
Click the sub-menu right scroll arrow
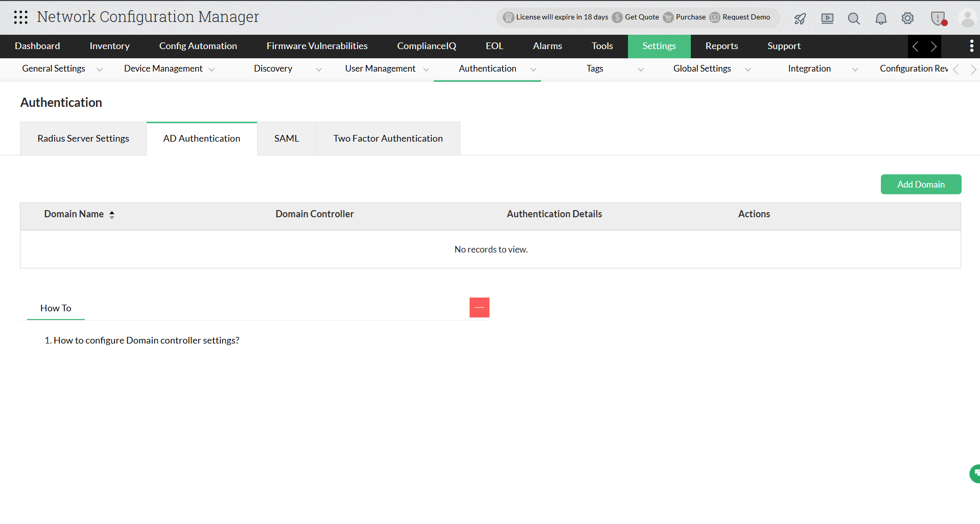(973, 69)
